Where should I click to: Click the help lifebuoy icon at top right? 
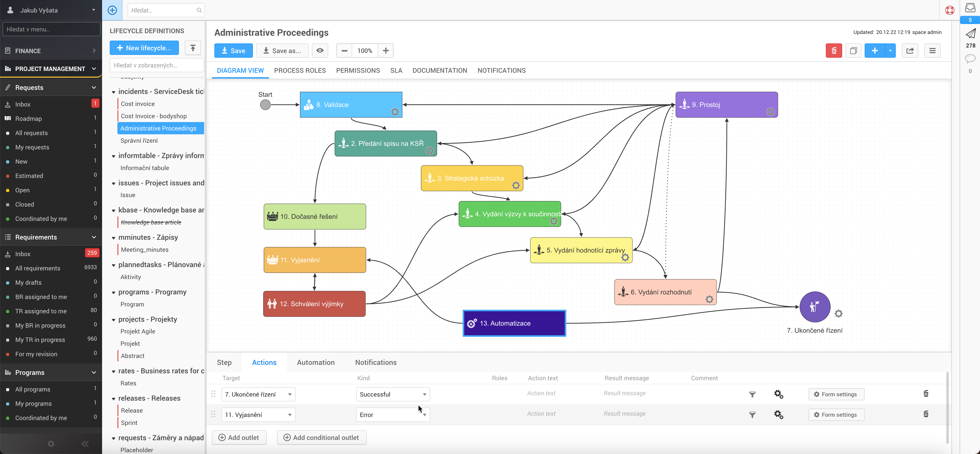coord(950,10)
